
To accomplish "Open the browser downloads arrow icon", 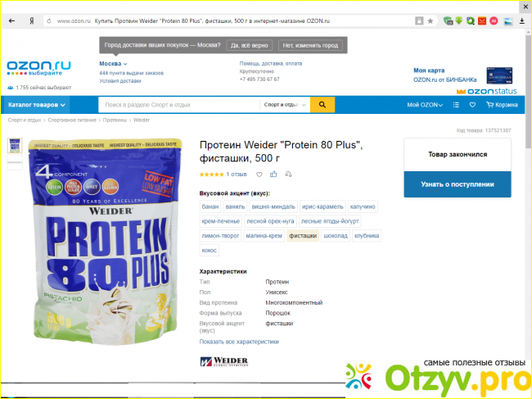I will click(522, 21).
